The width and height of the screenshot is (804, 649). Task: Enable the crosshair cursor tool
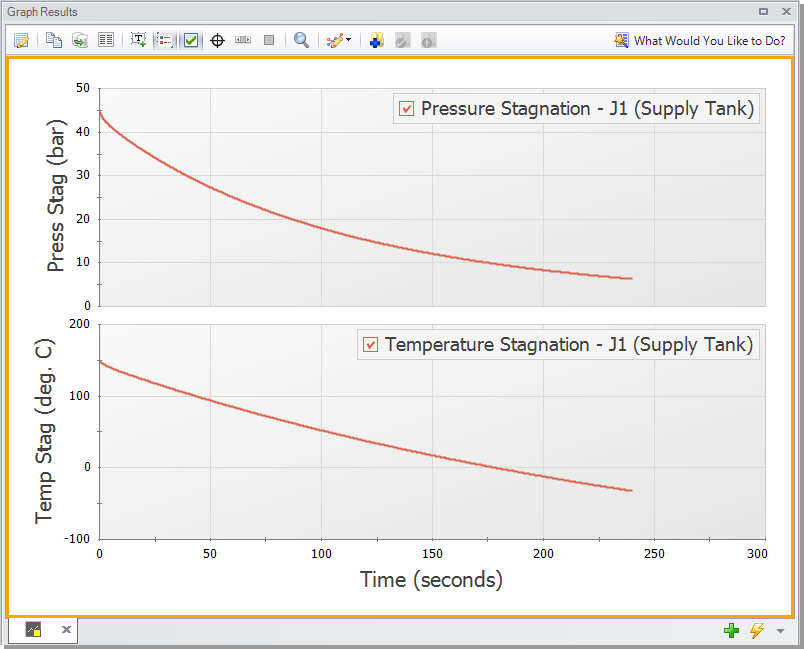tap(217, 41)
